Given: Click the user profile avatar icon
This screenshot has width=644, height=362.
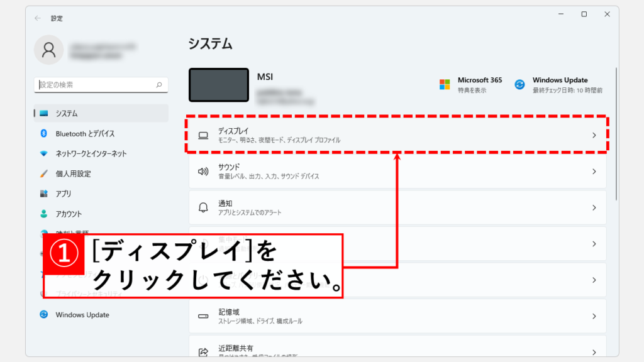Looking at the screenshot, I should click(x=49, y=50).
